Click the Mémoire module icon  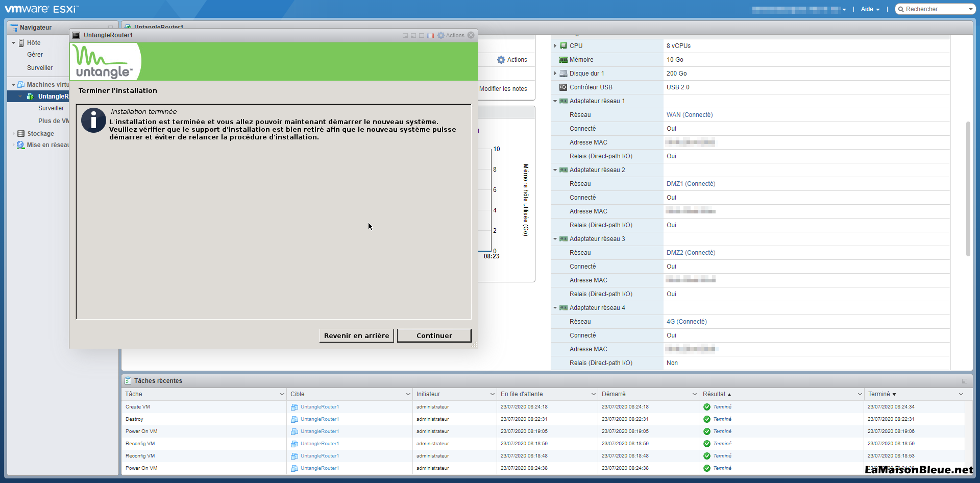(x=563, y=60)
